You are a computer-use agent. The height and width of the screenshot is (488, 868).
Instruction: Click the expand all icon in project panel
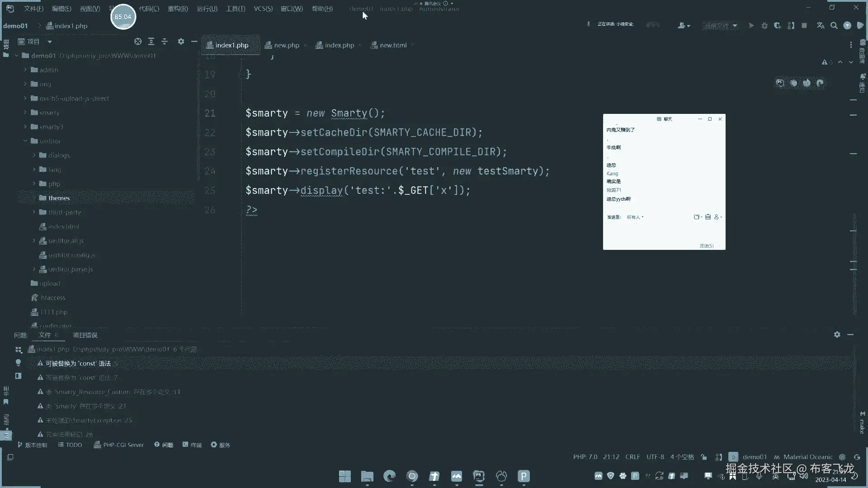coord(151,42)
